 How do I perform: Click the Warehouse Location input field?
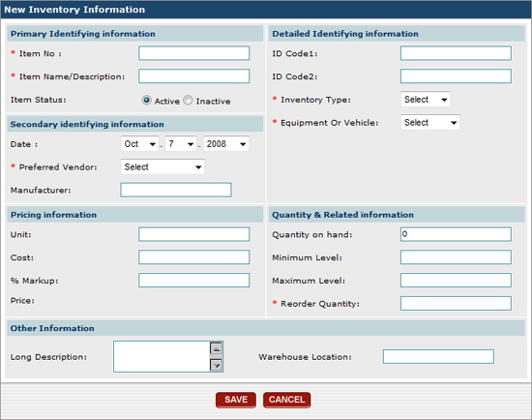[438, 356]
